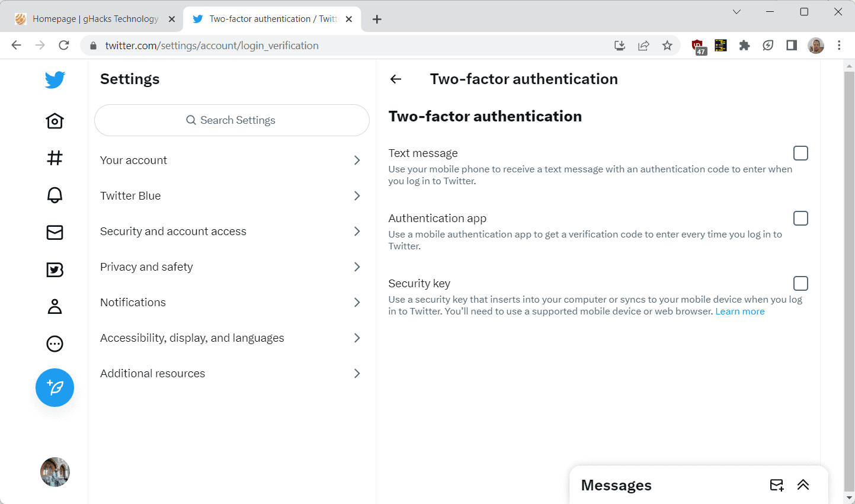Image resolution: width=855 pixels, height=504 pixels.
Task: Select the Explore hashtag icon
Action: (x=55, y=158)
